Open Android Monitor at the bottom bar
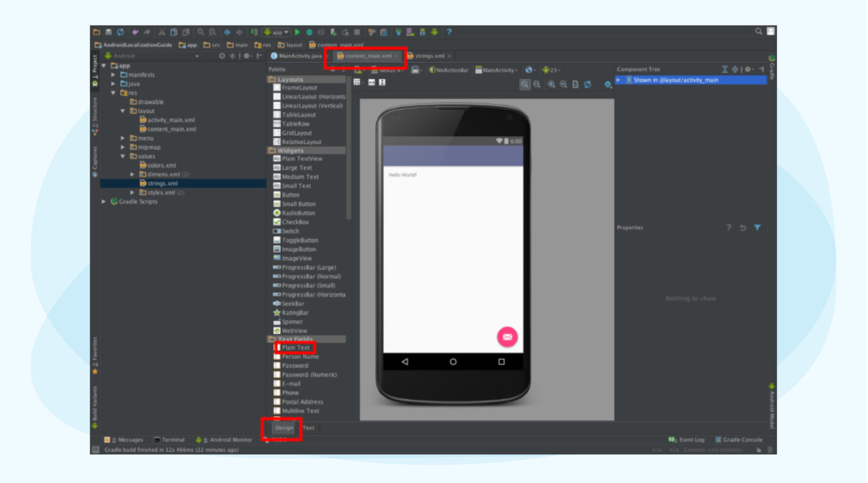 (x=230, y=440)
